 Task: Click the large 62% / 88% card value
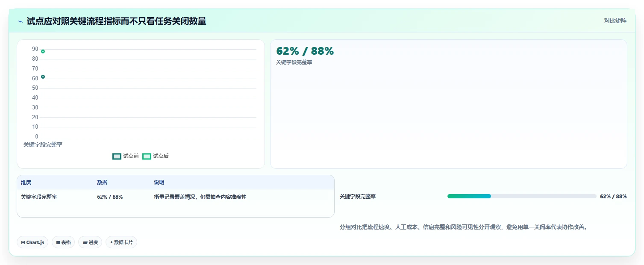pos(305,51)
